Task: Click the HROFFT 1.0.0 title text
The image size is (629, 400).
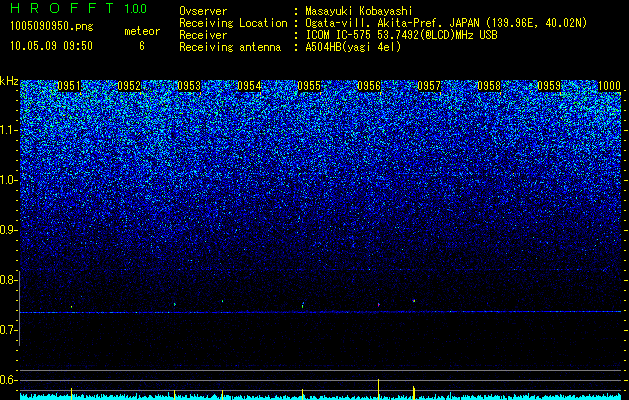Action: (78, 8)
